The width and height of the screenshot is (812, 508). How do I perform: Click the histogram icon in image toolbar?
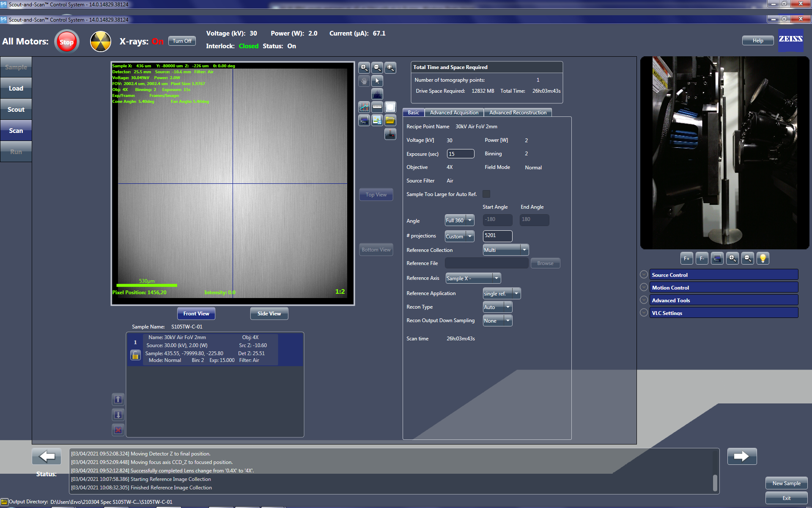[x=377, y=94]
